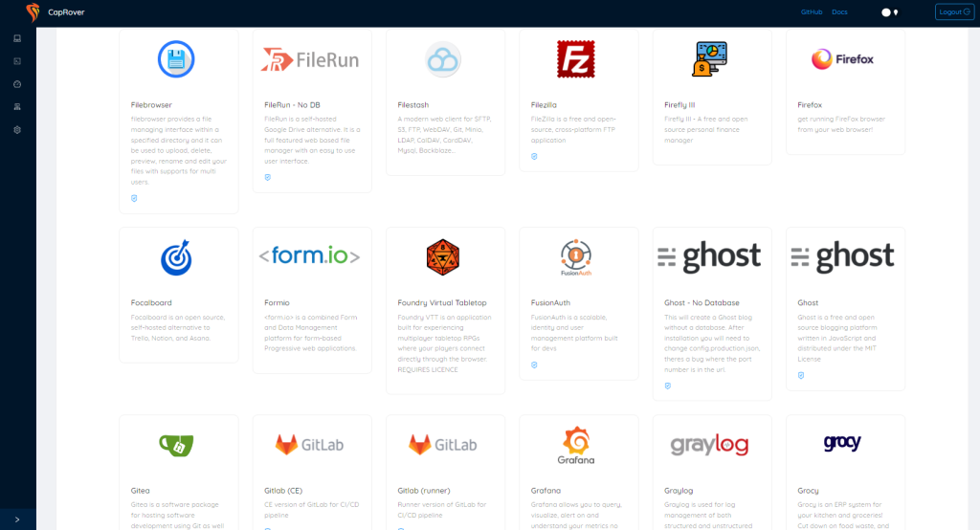
Task: Click the Ghost - No Database shield badge
Action: point(667,386)
